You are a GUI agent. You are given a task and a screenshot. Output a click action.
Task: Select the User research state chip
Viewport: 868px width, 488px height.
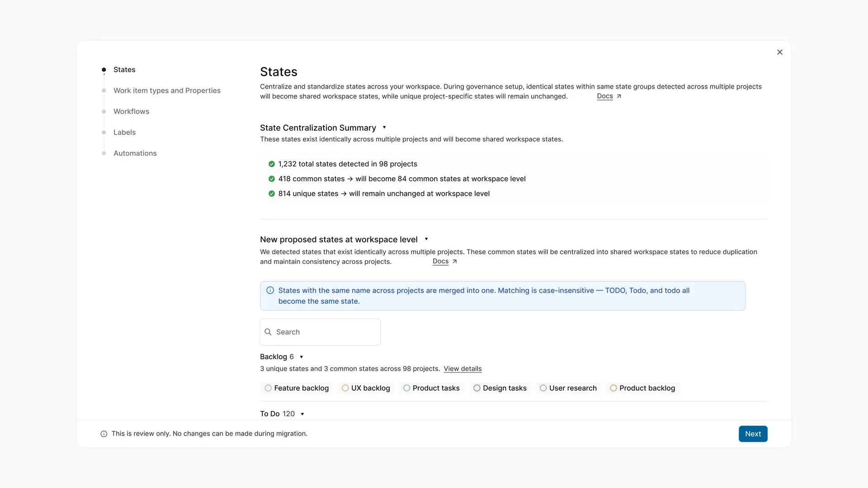point(568,388)
